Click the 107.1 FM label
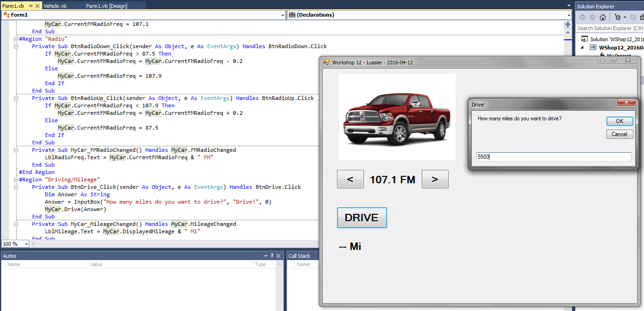This screenshot has height=311, width=644. point(393,180)
